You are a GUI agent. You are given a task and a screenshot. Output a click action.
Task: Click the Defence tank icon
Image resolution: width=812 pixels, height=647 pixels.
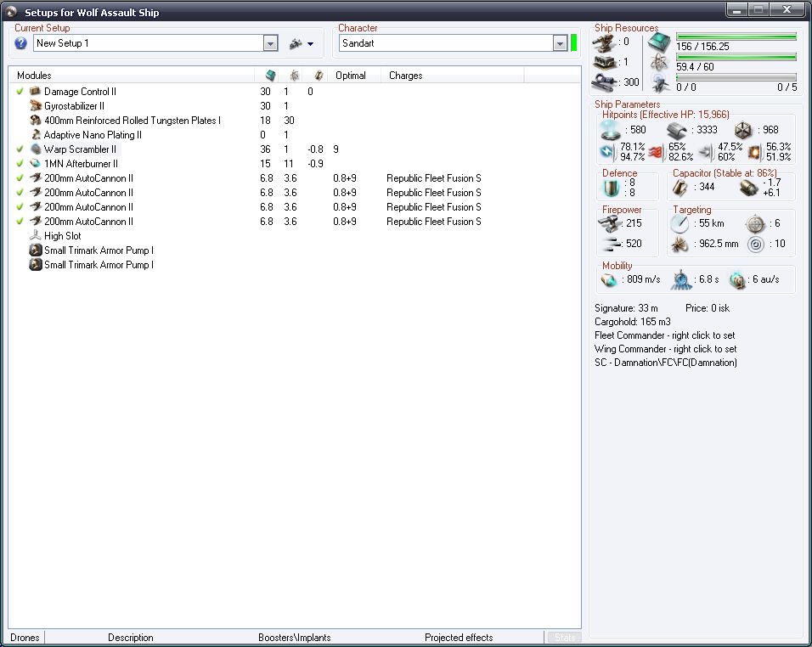[611, 188]
